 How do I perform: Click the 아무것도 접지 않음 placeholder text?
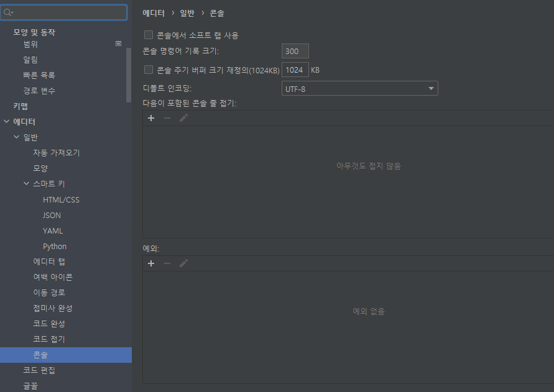tap(369, 166)
